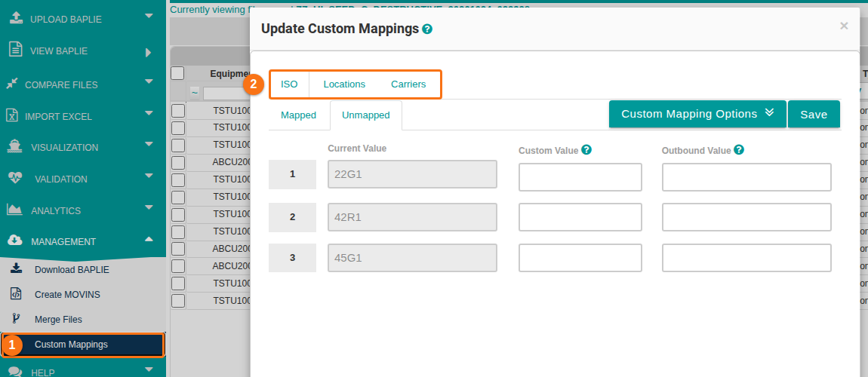Image resolution: width=868 pixels, height=377 pixels.
Task: Open Custom Mappings in the sidebar
Action: click(x=82, y=345)
